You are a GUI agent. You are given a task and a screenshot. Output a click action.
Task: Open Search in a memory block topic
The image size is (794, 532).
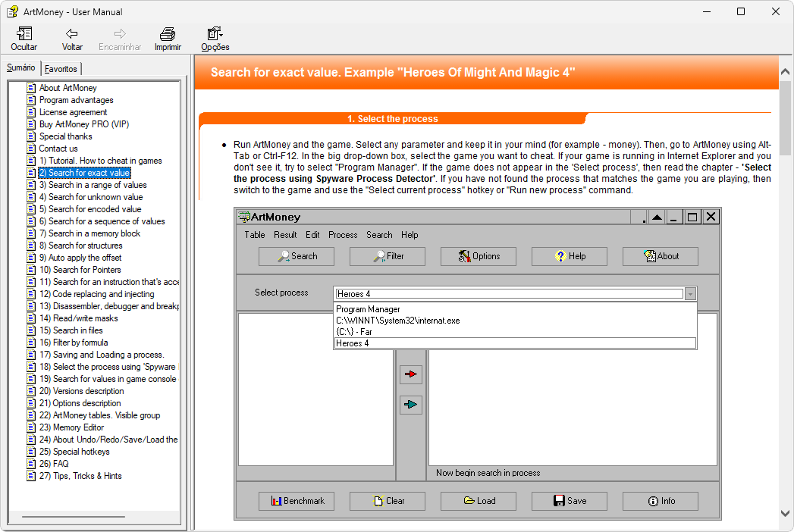coord(90,233)
